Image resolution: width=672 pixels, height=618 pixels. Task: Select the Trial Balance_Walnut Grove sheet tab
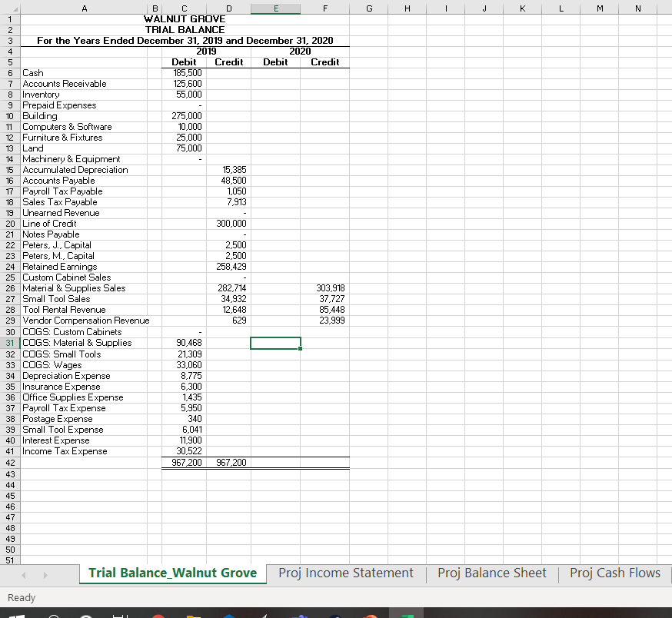(x=172, y=573)
